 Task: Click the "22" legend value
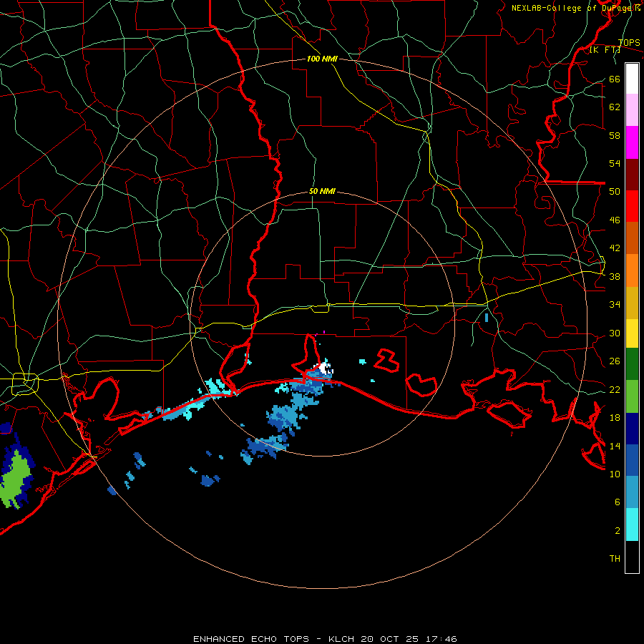(615, 389)
